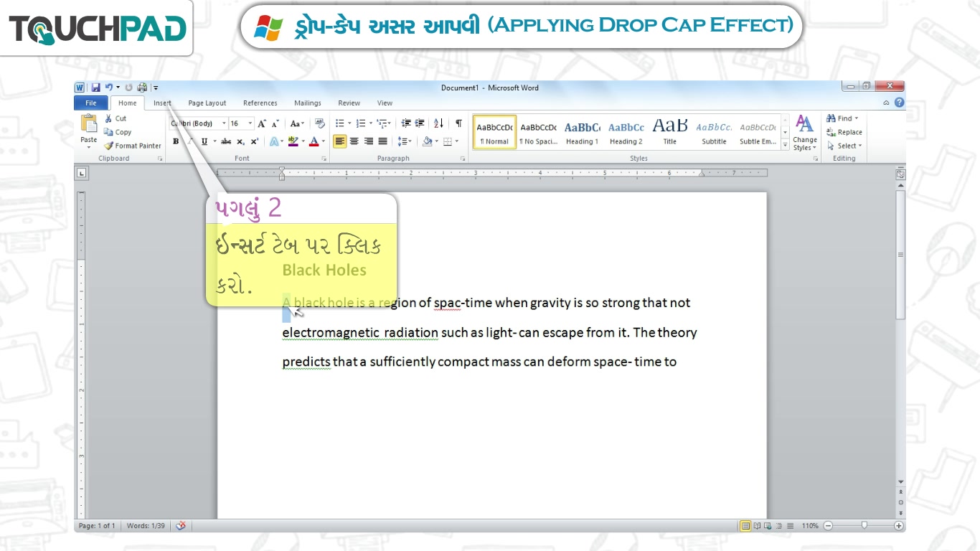Open the shading color dropdown
This screenshot has width=980, height=551.
click(435, 141)
